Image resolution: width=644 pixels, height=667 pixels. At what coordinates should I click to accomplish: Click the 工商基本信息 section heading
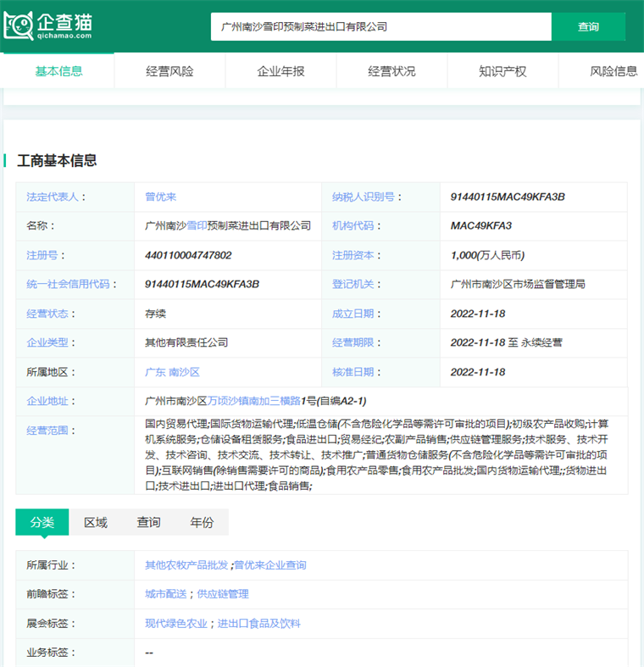click(57, 160)
